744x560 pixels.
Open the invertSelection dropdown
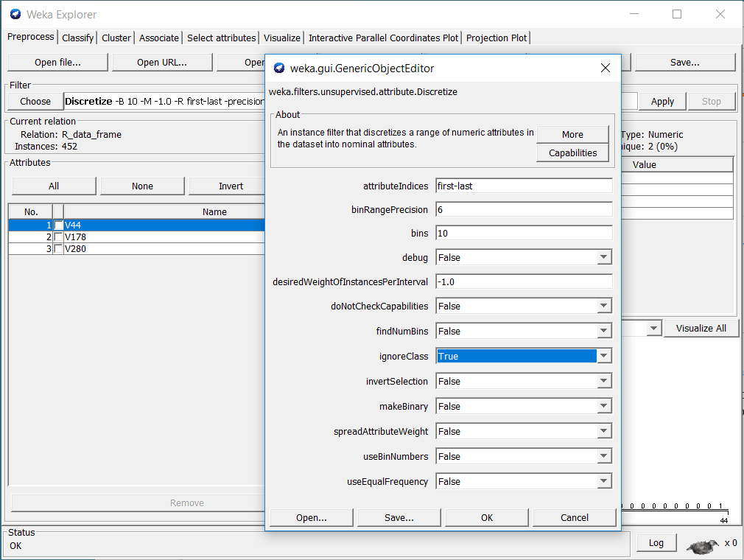603,381
